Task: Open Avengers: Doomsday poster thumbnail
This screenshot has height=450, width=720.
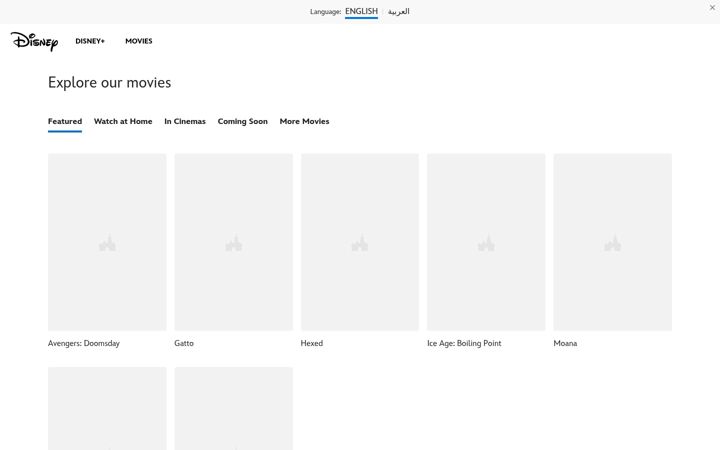Action: [107, 242]
